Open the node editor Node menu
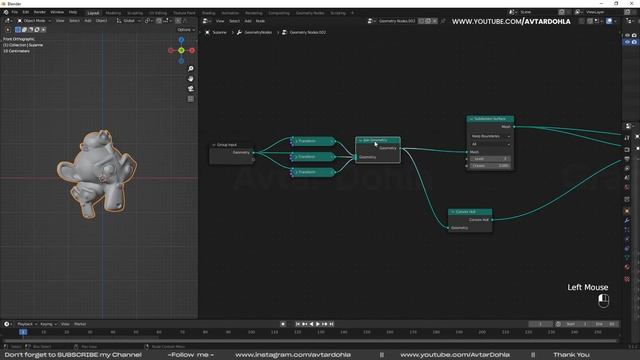This screenshot has width=640, height=360. point(260,21)
